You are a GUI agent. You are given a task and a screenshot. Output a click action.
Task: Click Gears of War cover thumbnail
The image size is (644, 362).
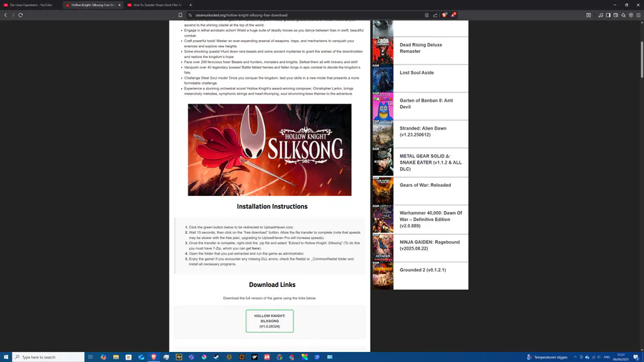point(383,191)
